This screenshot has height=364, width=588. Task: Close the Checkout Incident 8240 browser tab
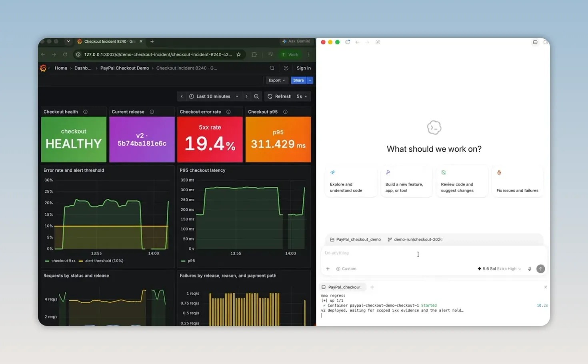tap(141, 42)
